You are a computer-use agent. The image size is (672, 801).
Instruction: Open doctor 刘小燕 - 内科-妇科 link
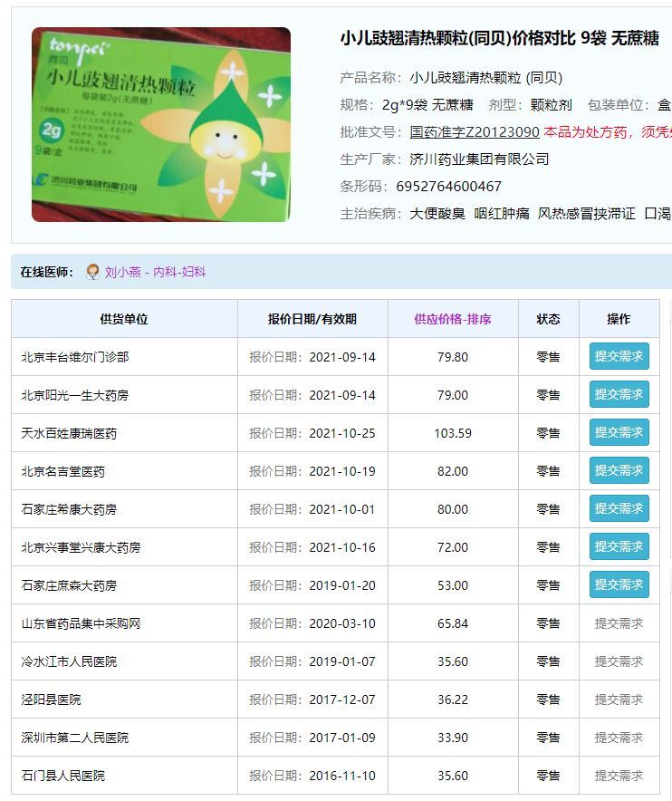pyautogui.click(x=155, y=272)
